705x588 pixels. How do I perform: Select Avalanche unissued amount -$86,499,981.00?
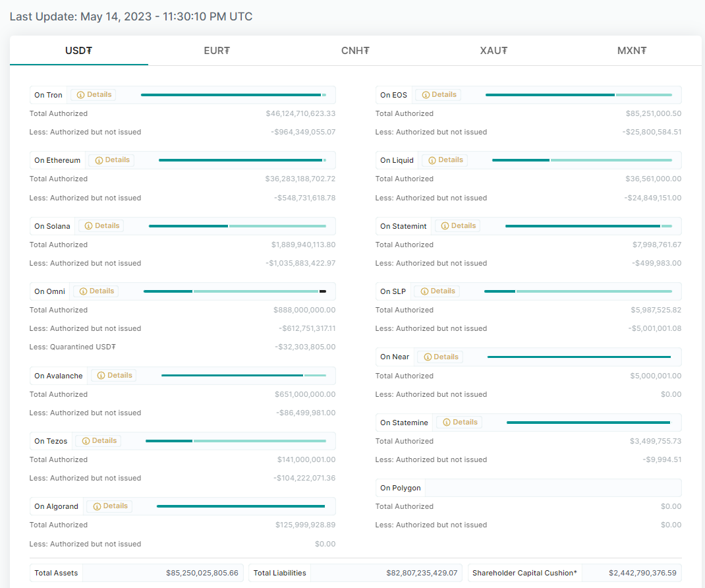[306, 413]
